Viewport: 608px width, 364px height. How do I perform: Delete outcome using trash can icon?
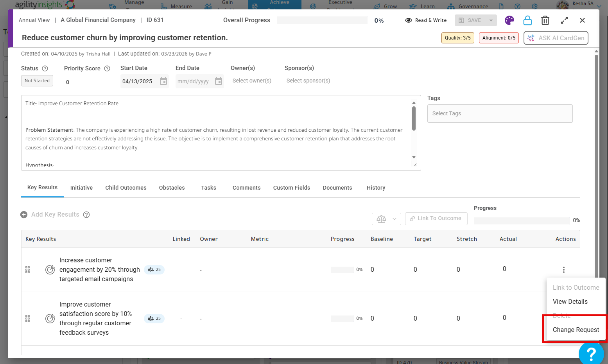[545, 20]
